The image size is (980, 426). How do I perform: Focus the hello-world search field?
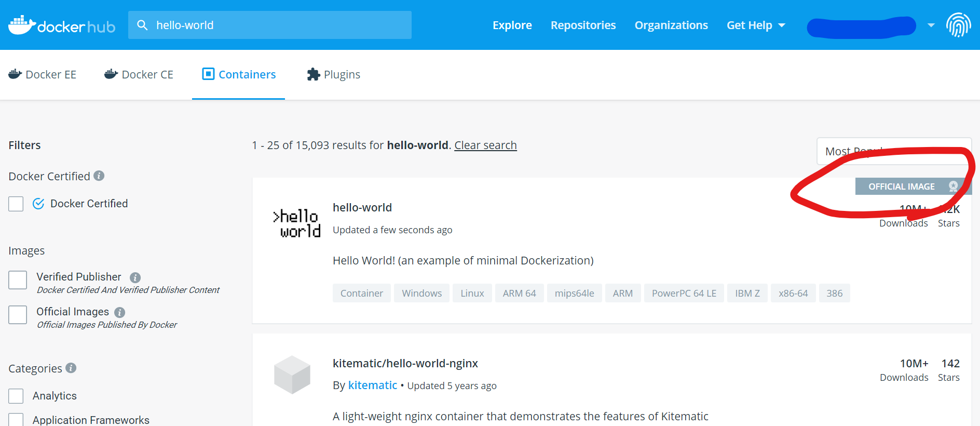click(x=270, y=25)
